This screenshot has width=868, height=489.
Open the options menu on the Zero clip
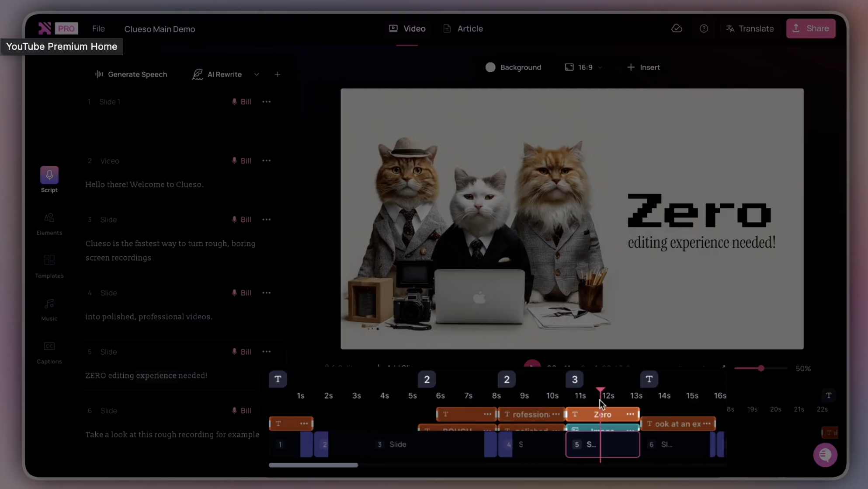click(x=630, y=414)
